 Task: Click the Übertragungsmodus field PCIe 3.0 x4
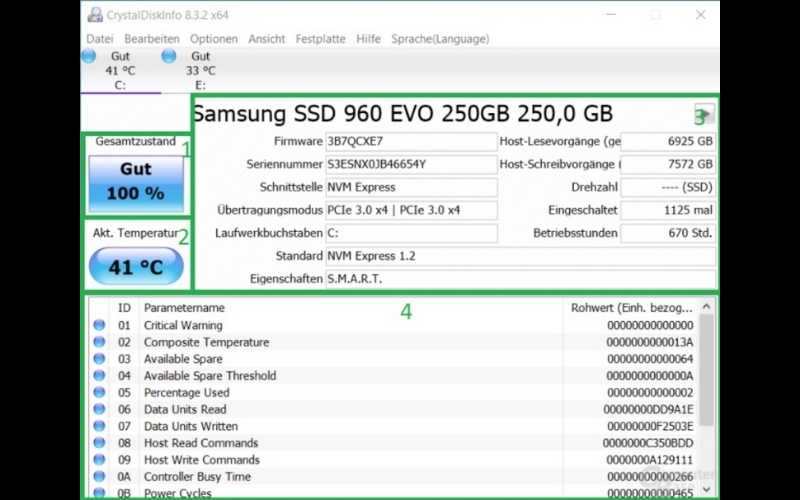(x=411, y=210)
